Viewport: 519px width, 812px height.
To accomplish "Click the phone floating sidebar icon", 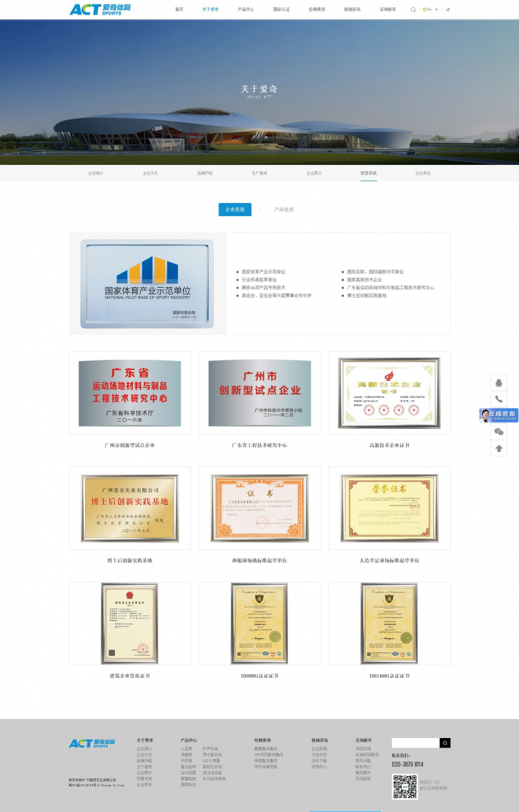I will click(499, 399).
